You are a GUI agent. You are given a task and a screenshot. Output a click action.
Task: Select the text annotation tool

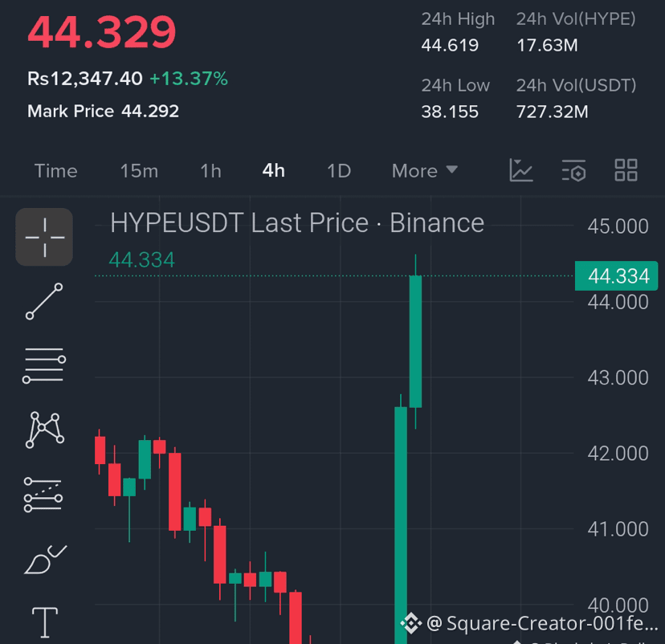pyautogui.click(x=45, y=622)
